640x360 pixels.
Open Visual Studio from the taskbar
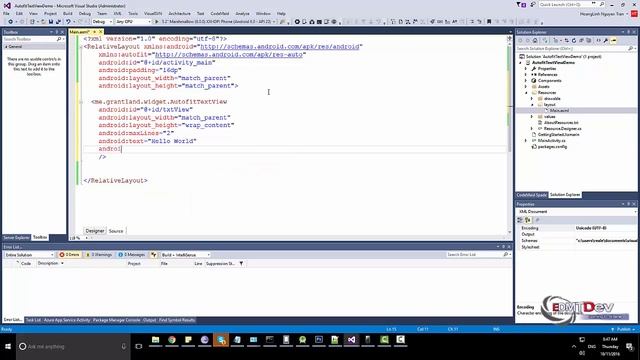[351, 340]
